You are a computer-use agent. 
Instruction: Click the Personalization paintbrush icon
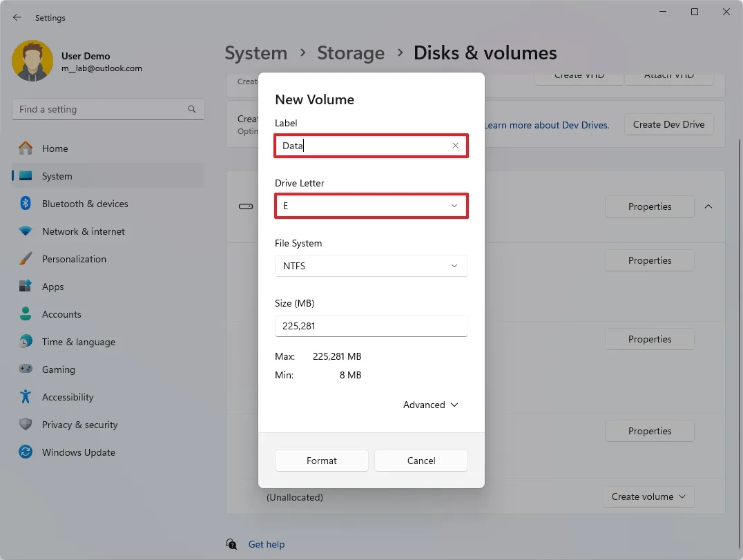(x=26, y=259)
